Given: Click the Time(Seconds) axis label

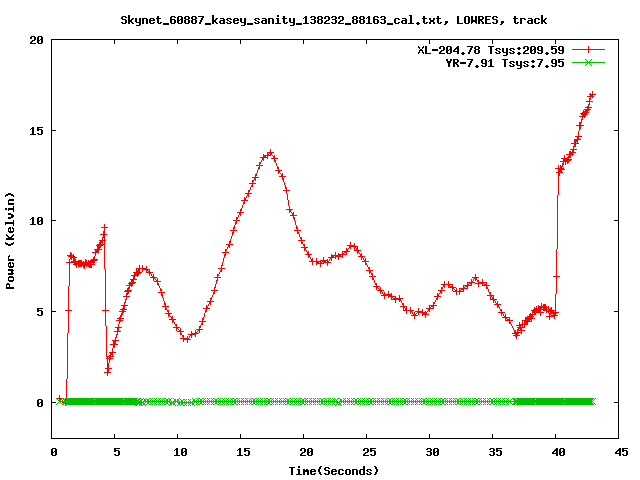Looking at the screenshot, I should pyautogui.click(x=333, y=471).
